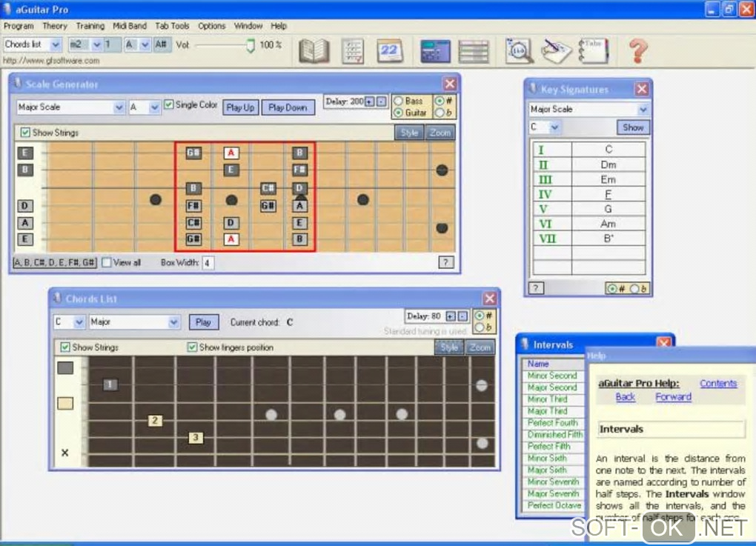The width and height of the screenshot is (756, 546).
Task: Click the ? help button in Scale Generator
Action: coord(445,262)
